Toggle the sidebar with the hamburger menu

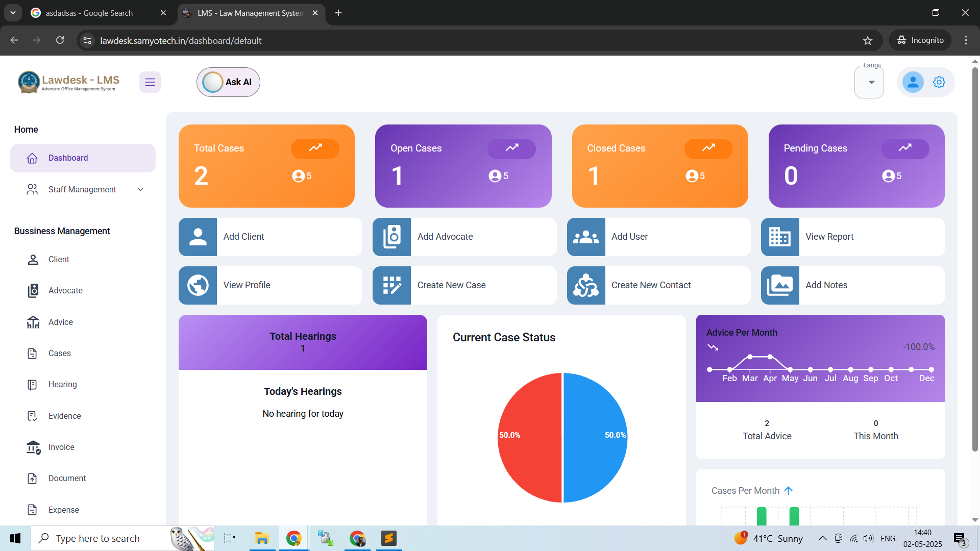pyautogui.click(x=150, y=82)
